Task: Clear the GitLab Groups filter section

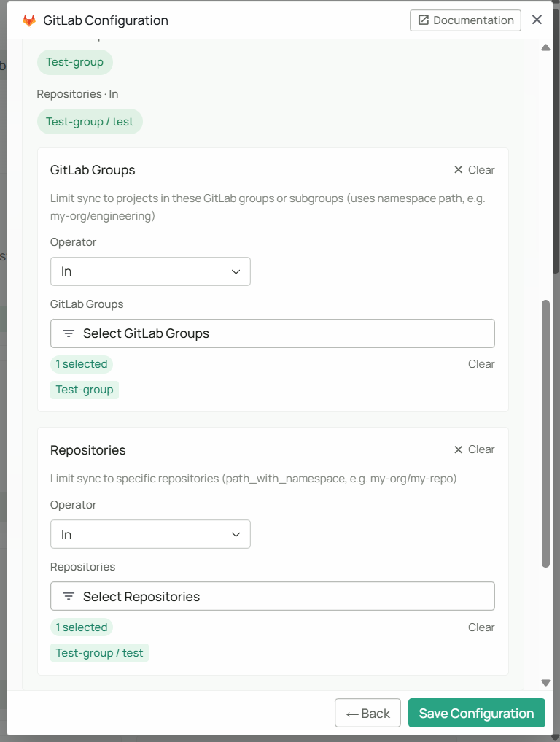Action: [x=475, y=170]
